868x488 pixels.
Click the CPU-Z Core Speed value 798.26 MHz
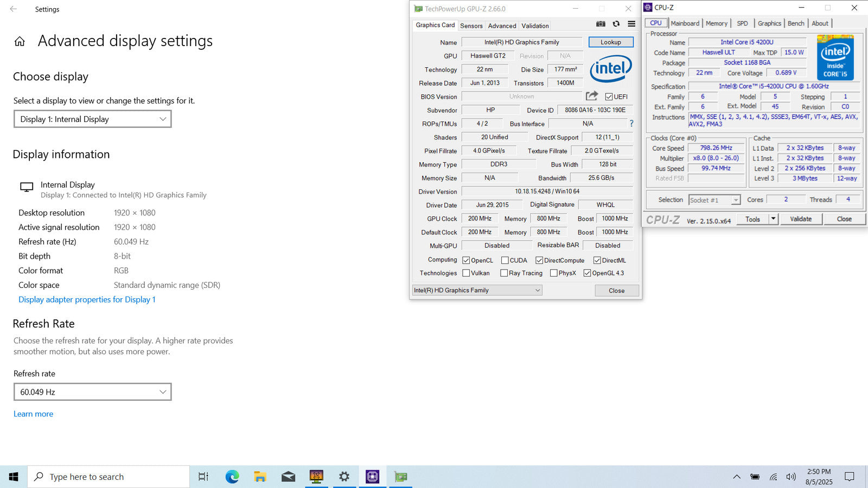pyautogui.click(x=716, y=148)
